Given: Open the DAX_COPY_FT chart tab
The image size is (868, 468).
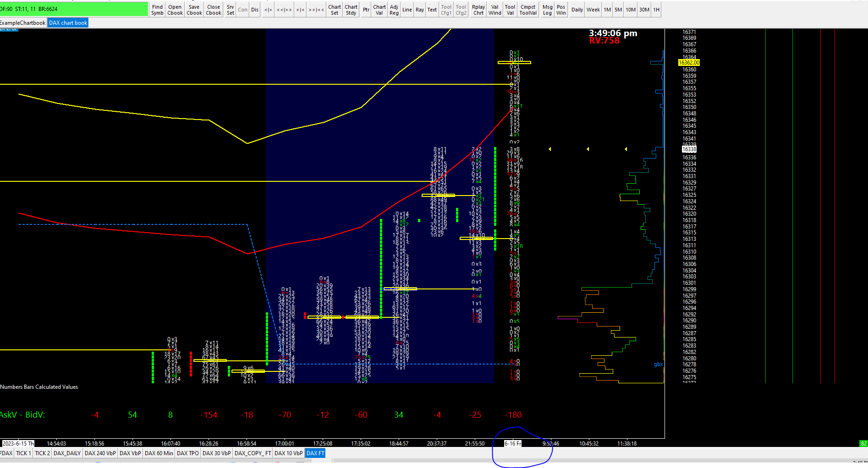Looking at the screenshot, I should click(x=253, y=453).
